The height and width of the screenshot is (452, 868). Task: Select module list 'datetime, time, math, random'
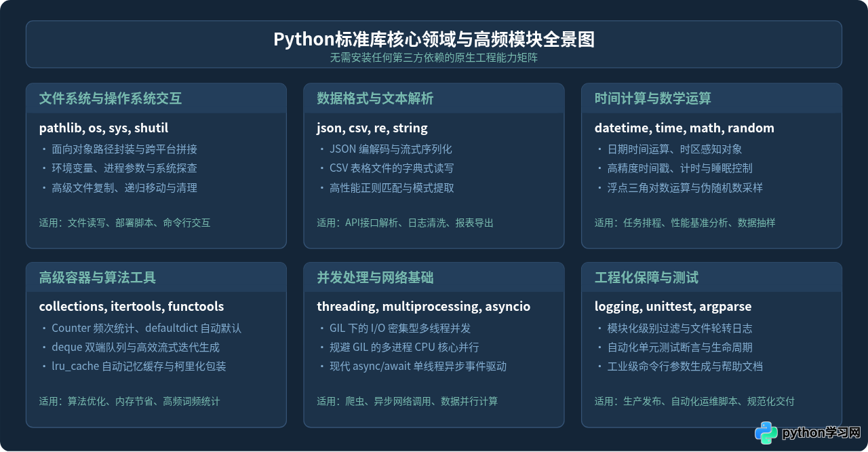684,128
